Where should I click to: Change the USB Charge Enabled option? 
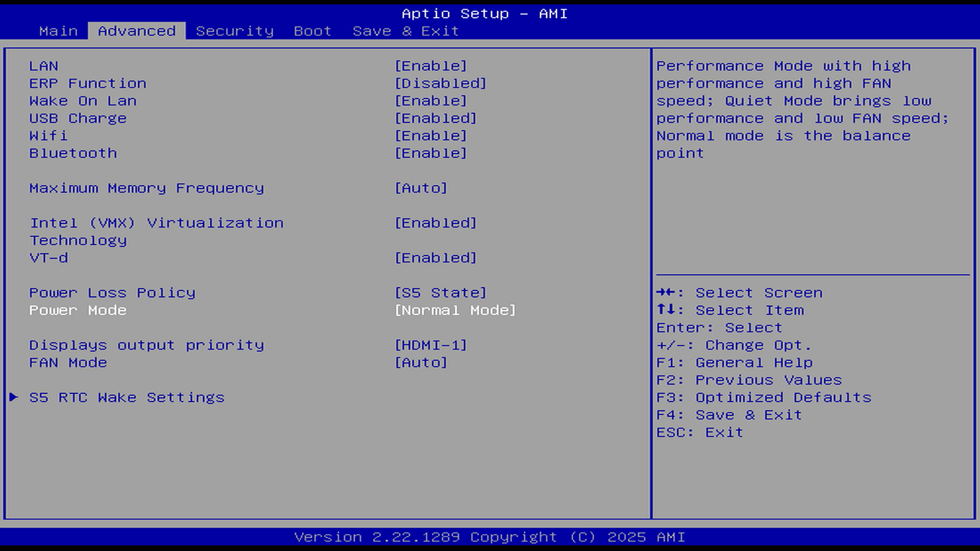[x=435, y=118]
